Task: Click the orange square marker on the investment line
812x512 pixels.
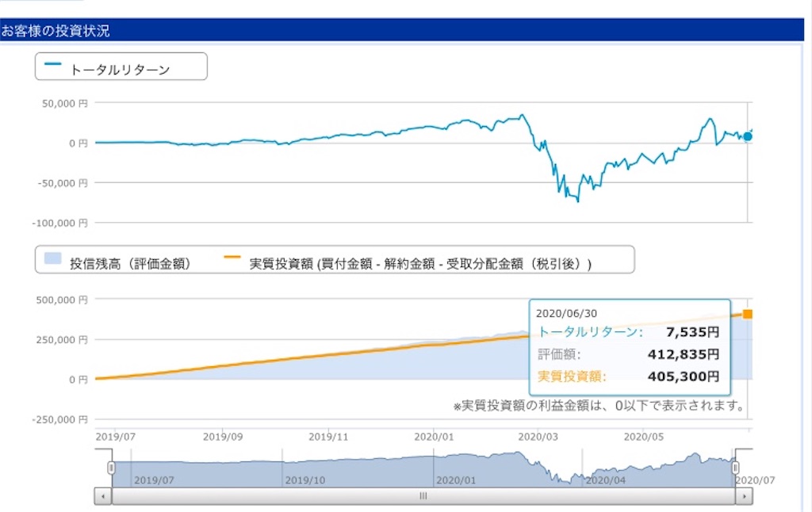Action: 747,314
